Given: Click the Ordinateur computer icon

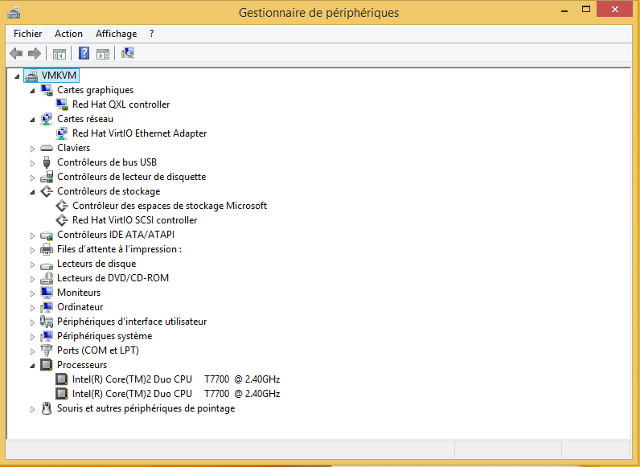Looking at the screenshot, I should tap(47, 307).
